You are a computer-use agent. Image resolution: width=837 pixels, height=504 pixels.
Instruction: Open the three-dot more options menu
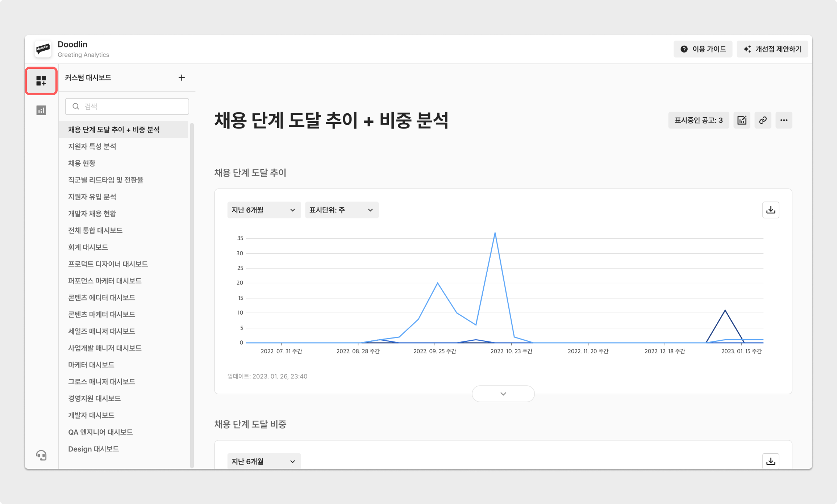[784, 120]
